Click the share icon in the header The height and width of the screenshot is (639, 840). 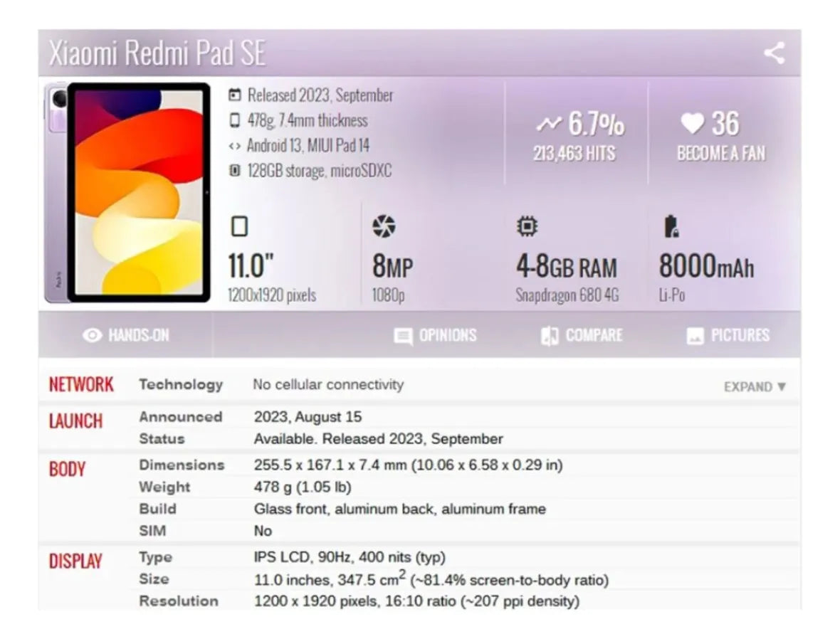coord(774,53)
